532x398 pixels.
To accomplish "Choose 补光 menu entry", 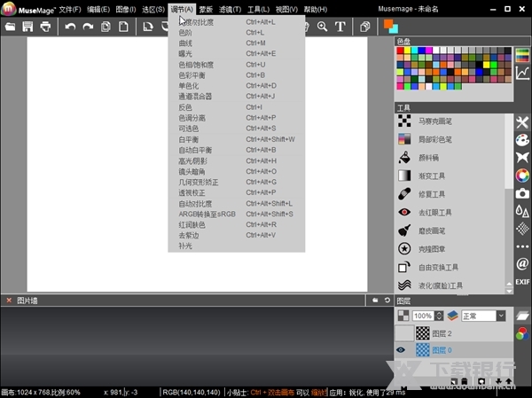I will (237, 246).
